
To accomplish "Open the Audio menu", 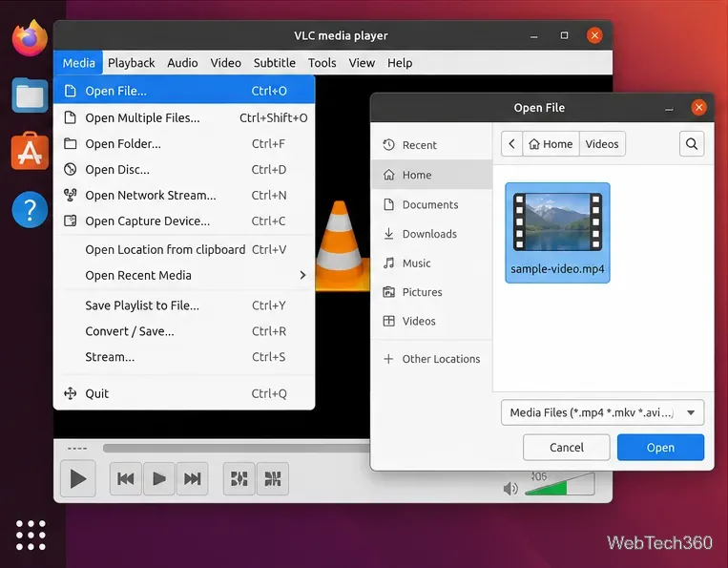I will pyautogui.click(x=182, y=63).
